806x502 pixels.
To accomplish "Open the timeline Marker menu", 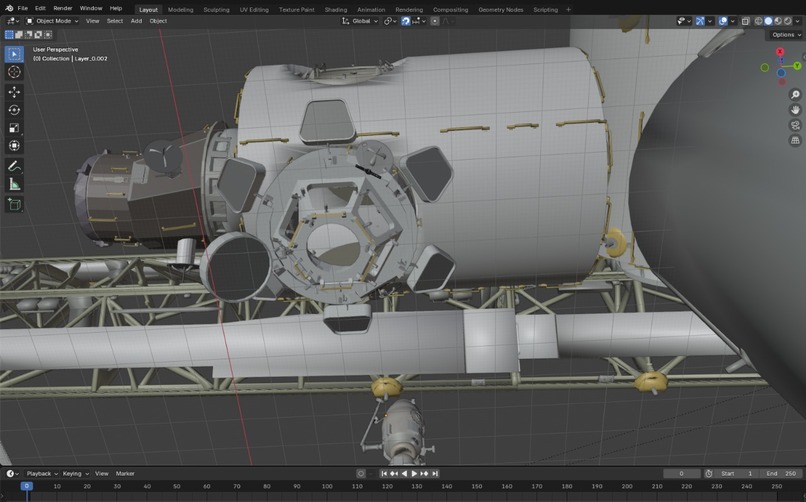I will point(125,473).
